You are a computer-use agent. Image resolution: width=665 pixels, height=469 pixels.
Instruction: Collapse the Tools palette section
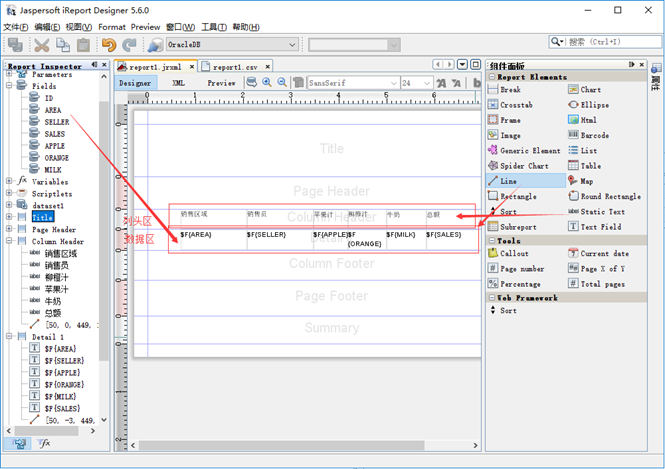click(x=491, y=241)
